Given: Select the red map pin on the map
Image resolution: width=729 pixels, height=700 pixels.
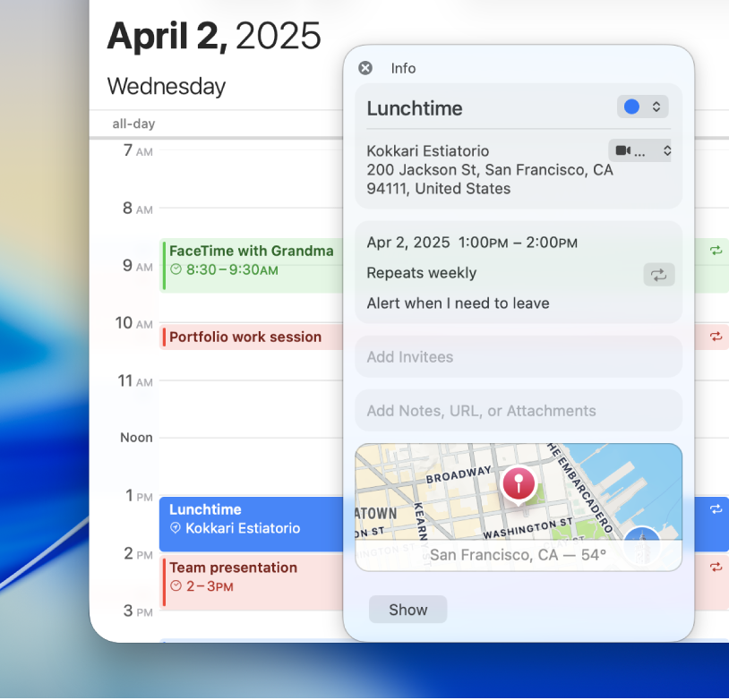Looking at the screenshot, I should [x=519, y=484].
